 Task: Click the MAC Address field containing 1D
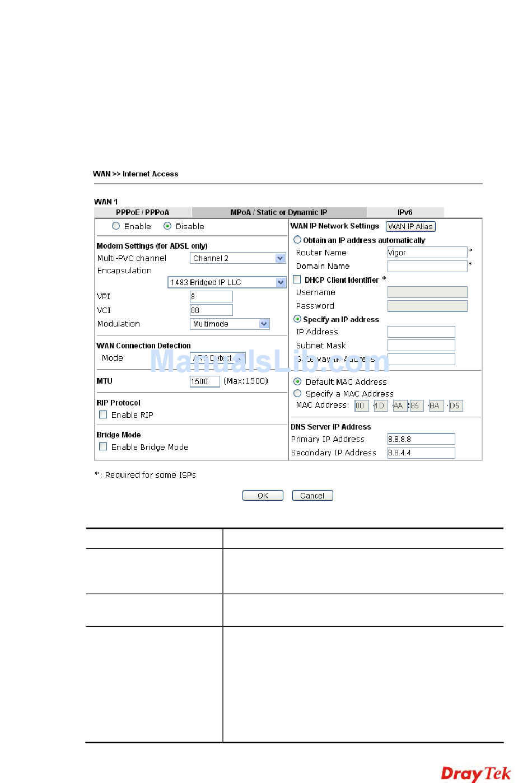pos(380,406)
